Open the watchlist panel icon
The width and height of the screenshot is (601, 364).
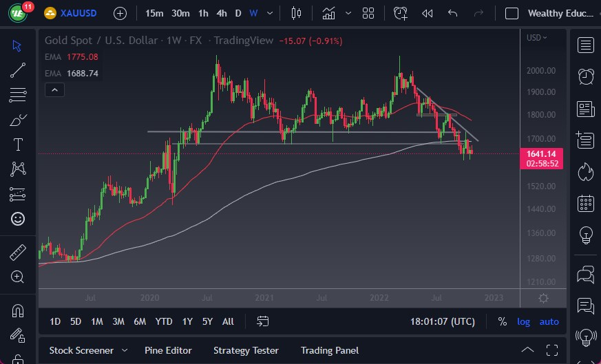tap(586, 45)
